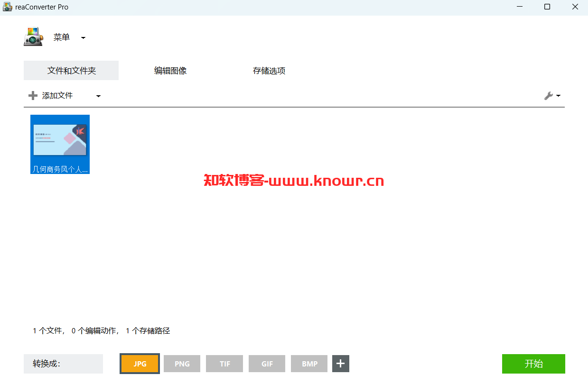Maximize the reaConverter Pro window
This screenshot has height=384, width=588.
547,7
